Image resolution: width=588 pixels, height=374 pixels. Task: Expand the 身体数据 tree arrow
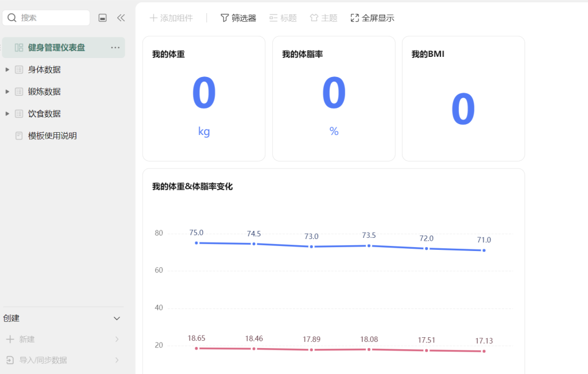[x=7, y=70]
